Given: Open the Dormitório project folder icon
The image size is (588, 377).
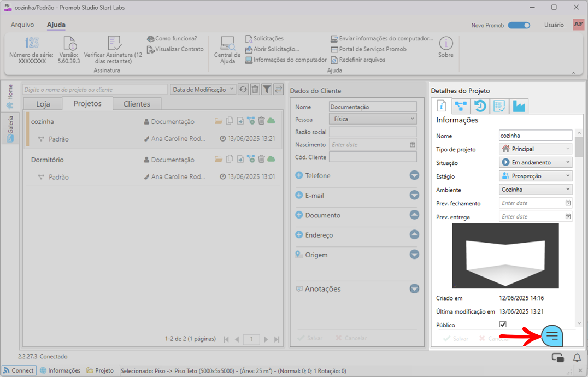Looking at the screenshot, I should [x=219, y=160].
